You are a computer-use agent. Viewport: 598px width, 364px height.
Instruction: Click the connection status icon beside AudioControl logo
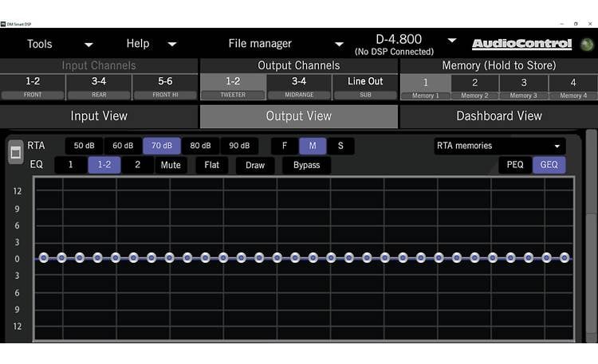588,44
